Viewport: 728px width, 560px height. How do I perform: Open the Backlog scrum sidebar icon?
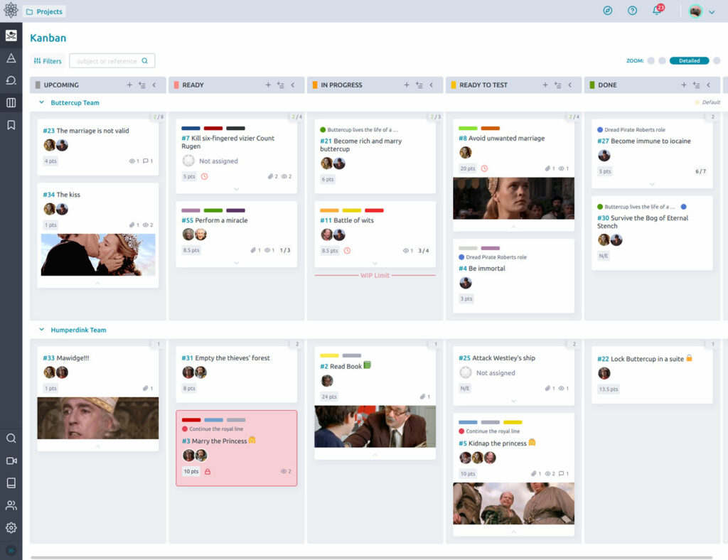click(x=11, y=80)
